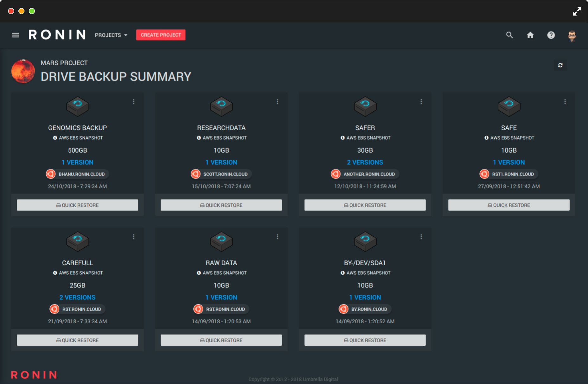Open options menu for Genomics Backup

[x=134, y=102]
